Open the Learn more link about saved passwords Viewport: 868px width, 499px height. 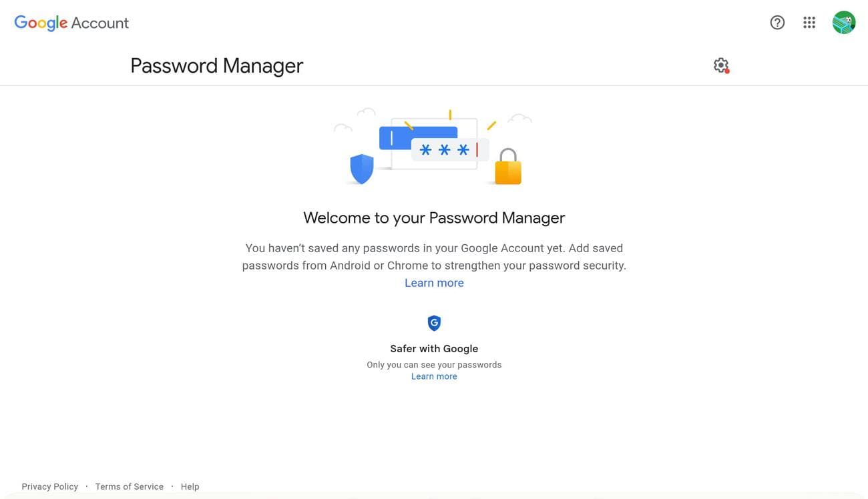tap(434, 281)
